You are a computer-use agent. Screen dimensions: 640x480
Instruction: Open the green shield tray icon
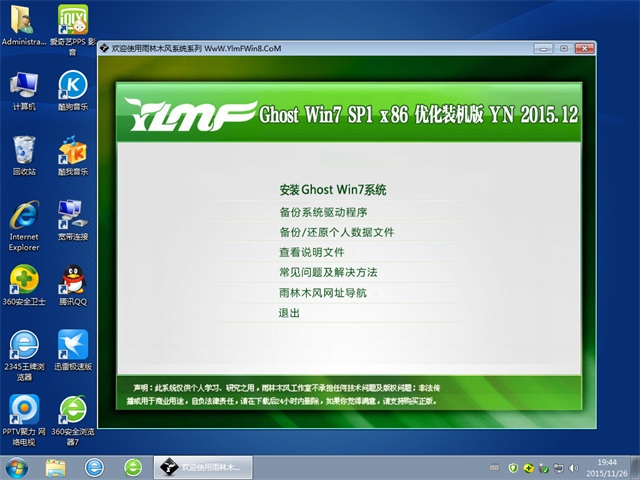513,468
